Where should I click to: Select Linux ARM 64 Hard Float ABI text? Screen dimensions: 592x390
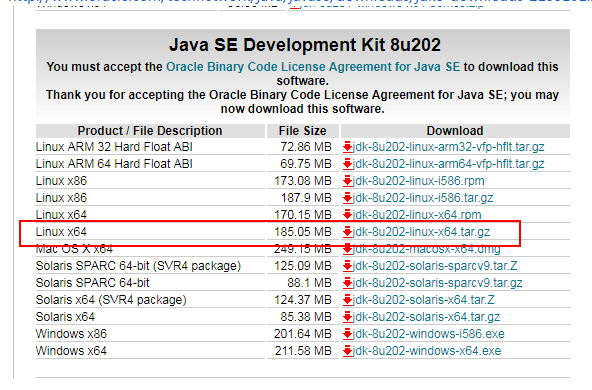tap(114, 164)
